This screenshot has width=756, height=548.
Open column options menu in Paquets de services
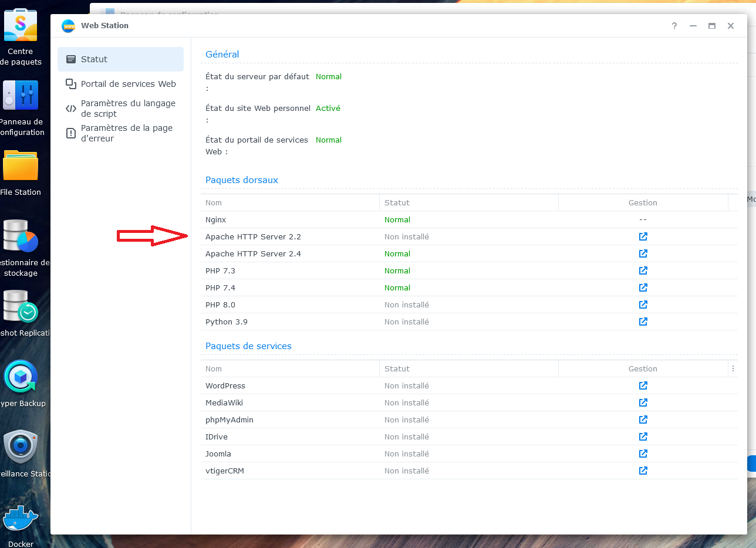[733, 368]
